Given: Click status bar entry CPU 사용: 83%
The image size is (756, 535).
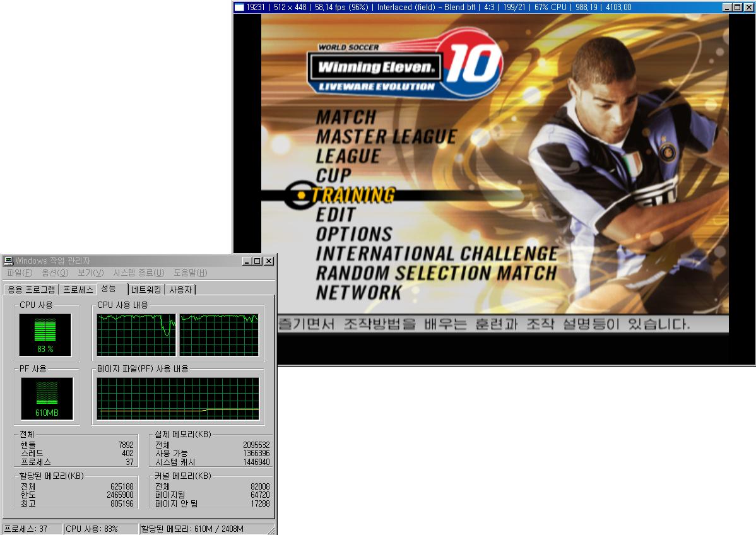Looking at the screenshot, I should pos(101,529).
